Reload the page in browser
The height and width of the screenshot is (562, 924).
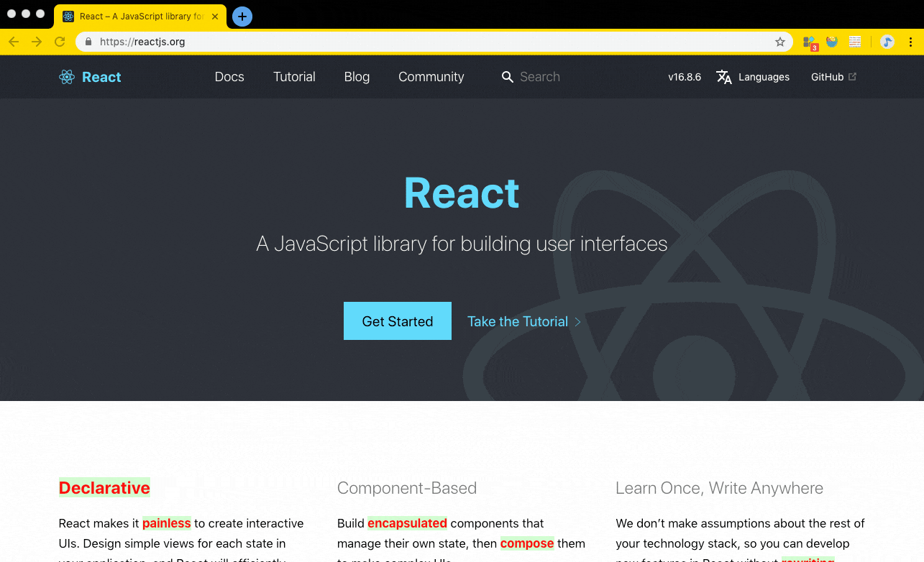point(60,42)
